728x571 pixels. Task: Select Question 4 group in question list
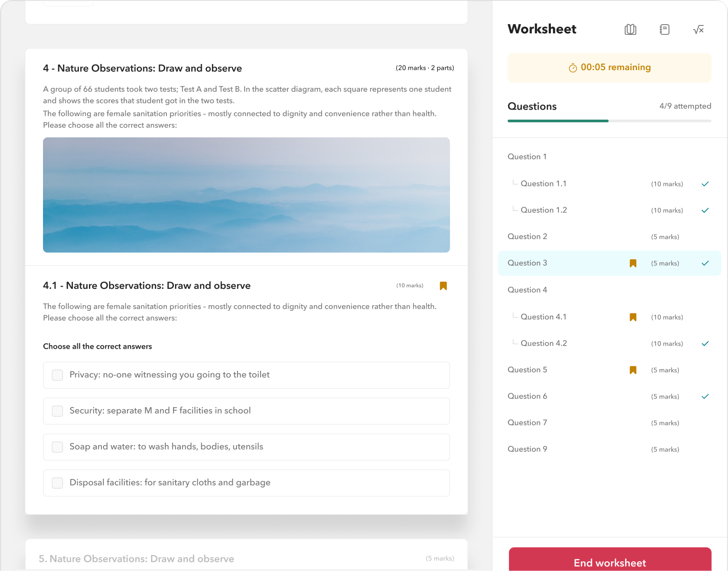pyautogui.click(x=527, y=290)
